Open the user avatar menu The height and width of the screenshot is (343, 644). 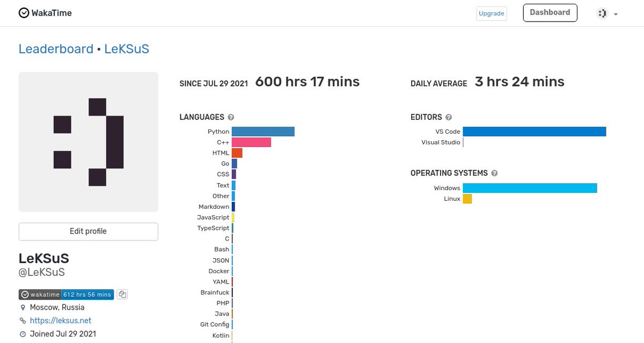607,13
